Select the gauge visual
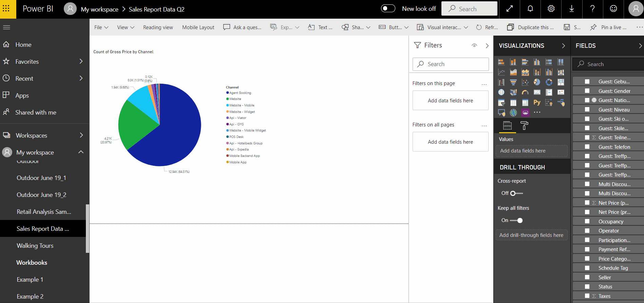This screenshot has height=303, width=644. click(x=525, y=92)
